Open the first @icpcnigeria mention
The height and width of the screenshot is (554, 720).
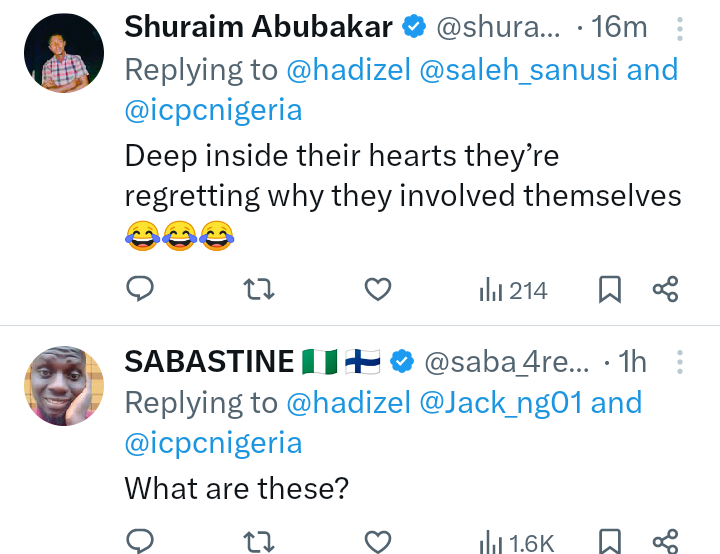tap(213, 109)
